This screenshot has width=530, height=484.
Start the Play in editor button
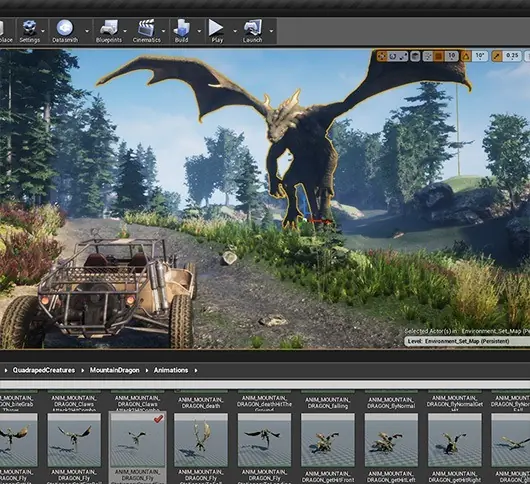(x=217, y=31)
